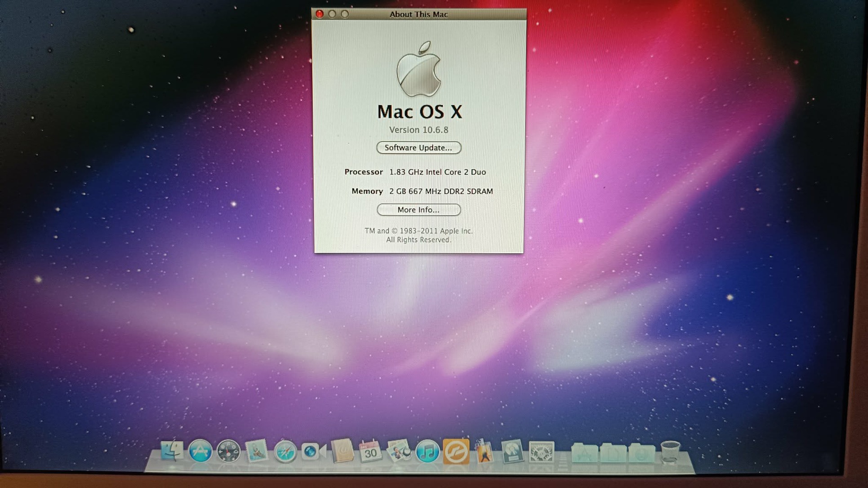Launch the App Store dock icon
868x488 pixels.
click(x=200, y=451)
